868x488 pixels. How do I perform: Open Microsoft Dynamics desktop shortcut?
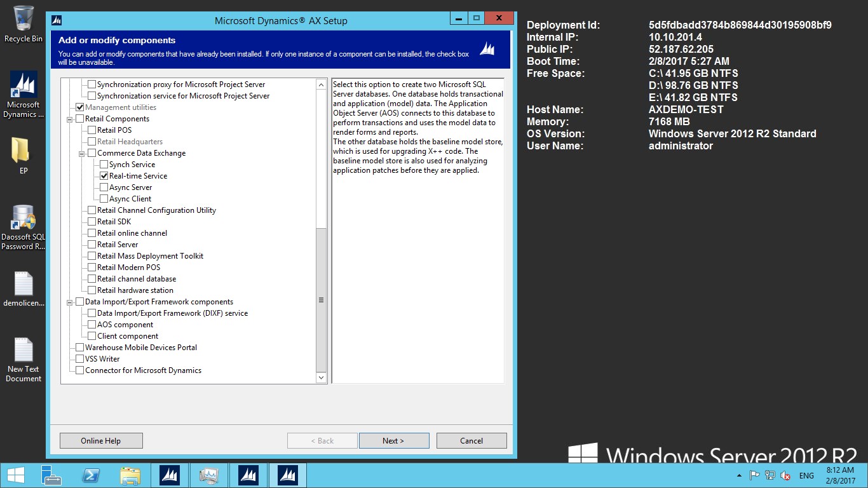24,86
